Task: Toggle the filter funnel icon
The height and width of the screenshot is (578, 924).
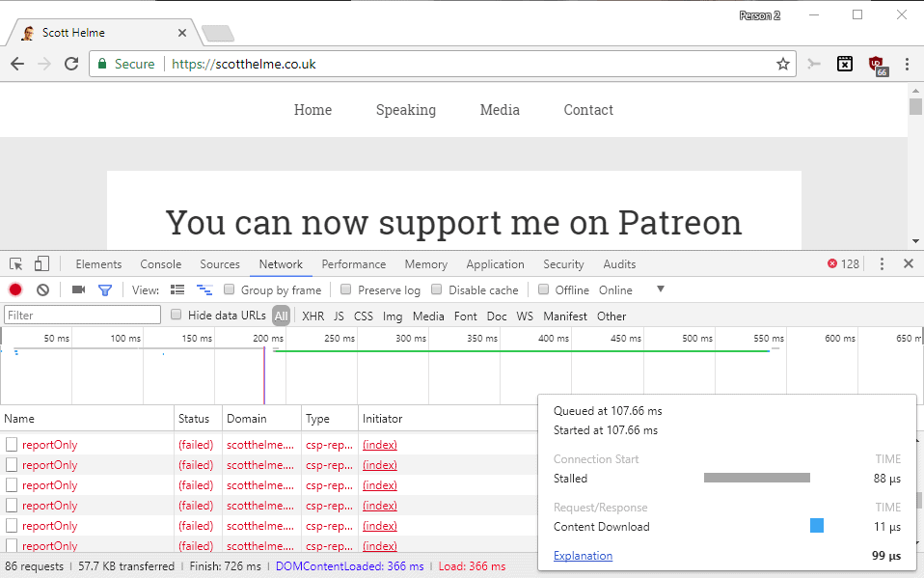Action: [x=105, y=290]
